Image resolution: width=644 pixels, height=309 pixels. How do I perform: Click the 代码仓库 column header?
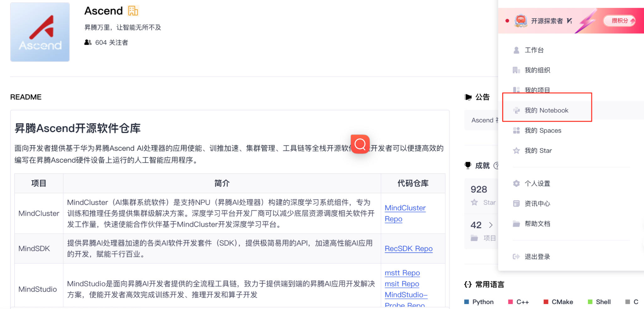(413, 183)
